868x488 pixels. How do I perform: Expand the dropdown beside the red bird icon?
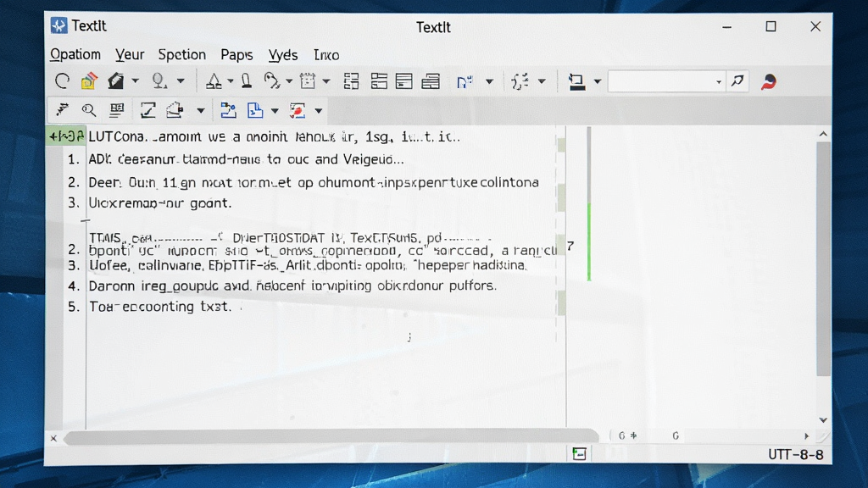(x=319, y=111)
